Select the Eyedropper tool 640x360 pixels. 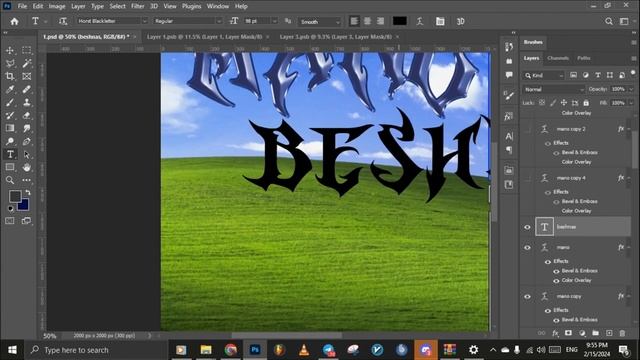pyautogui.click(x=10, y=89)
